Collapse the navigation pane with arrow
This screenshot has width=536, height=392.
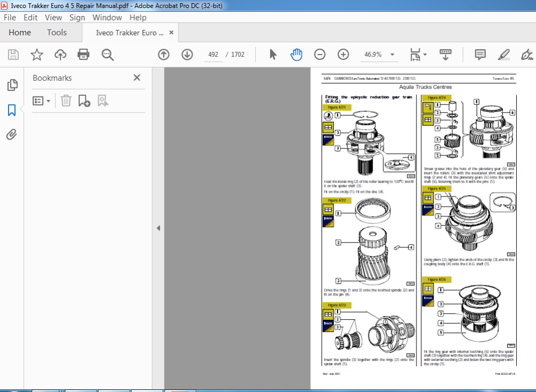pyautogui.click(x=158, y=228)
